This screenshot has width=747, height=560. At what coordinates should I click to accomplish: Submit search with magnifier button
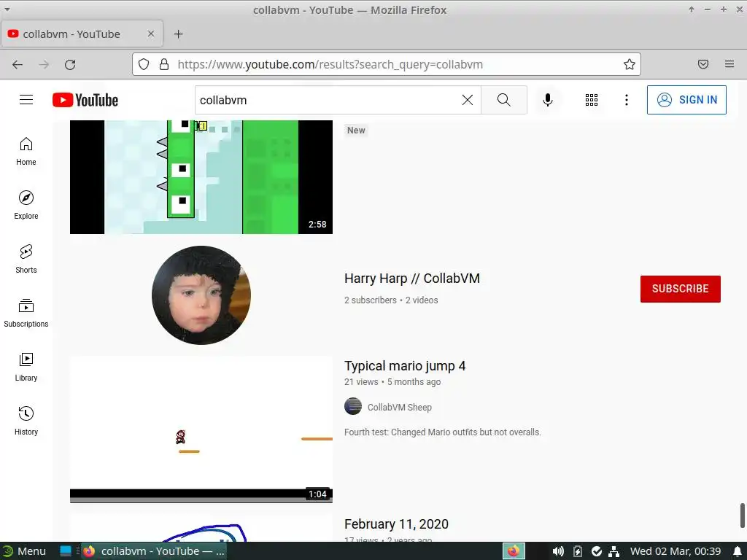[x=503, y=100]
